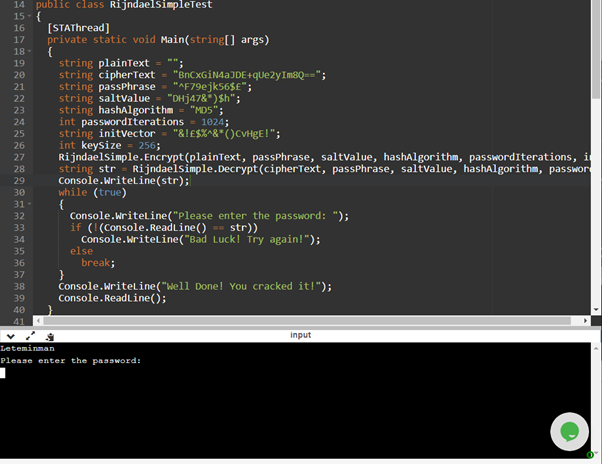Click the console input cursor to type password
Viewport: 602px width, 464px height.
(3, 373)
